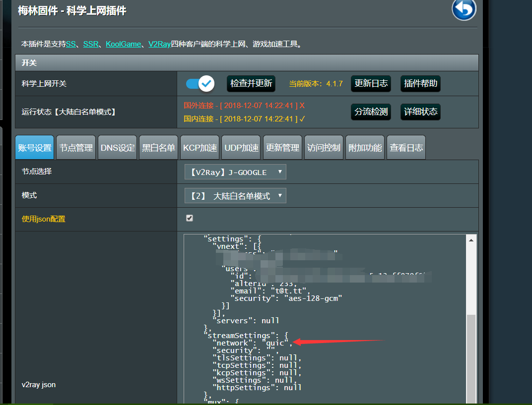Click the "wsSettings": null line
Viewport: 532px width, 405px height.
coord(255,380)
